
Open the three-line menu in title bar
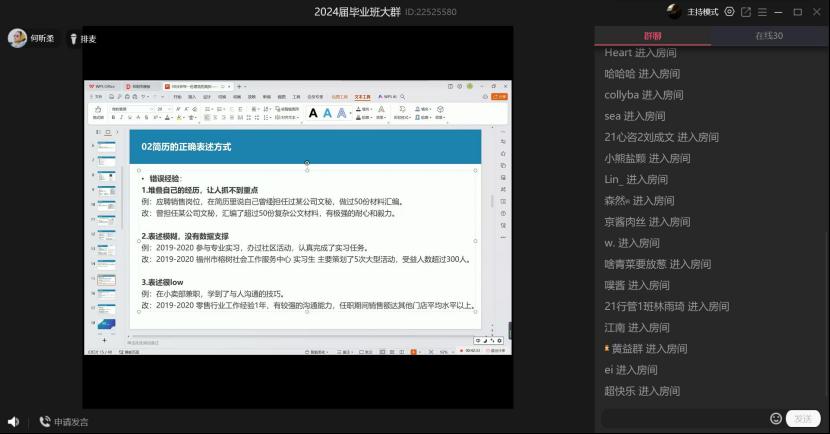pos(764,12)
